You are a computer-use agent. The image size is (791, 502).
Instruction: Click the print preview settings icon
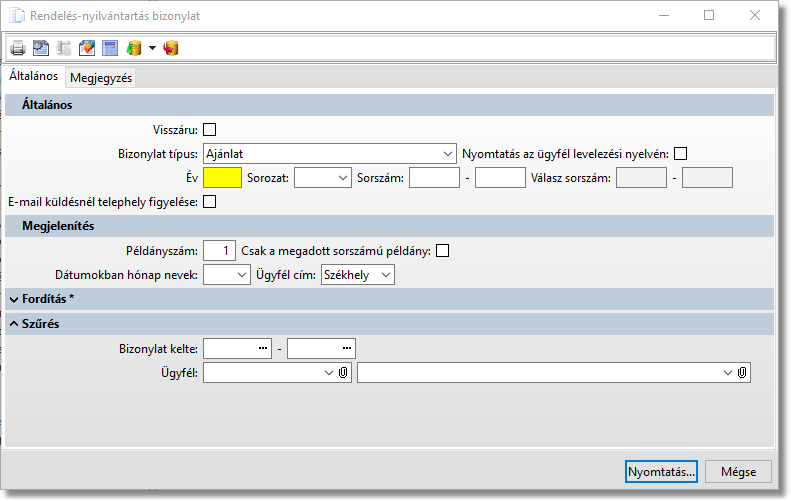coord(40,48)
